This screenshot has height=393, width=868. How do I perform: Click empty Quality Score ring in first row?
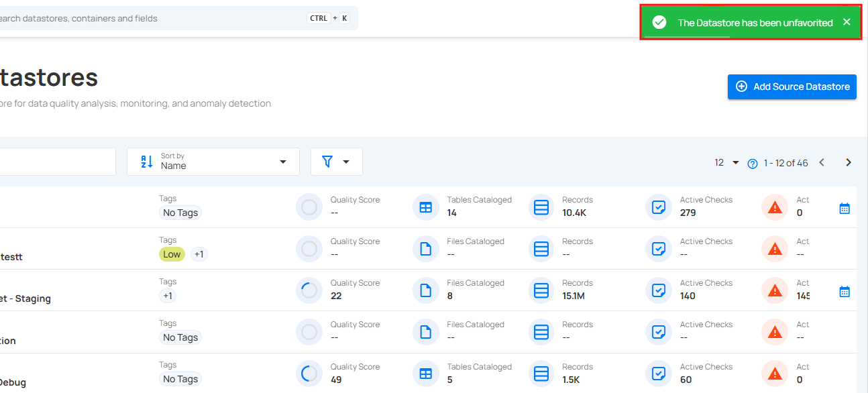(x=309, y=207)
